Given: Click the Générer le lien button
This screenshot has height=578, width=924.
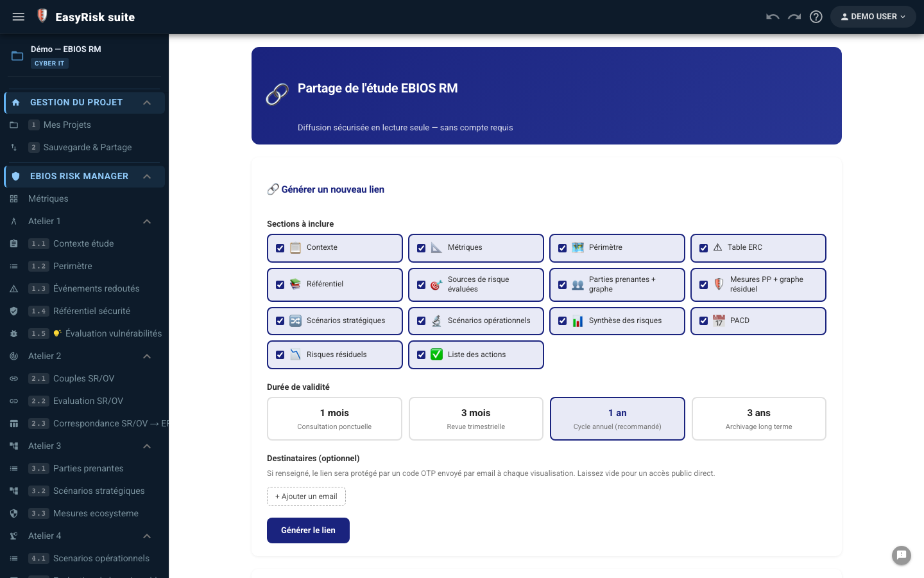Looking at the screenshot, I should pos(308,530).
